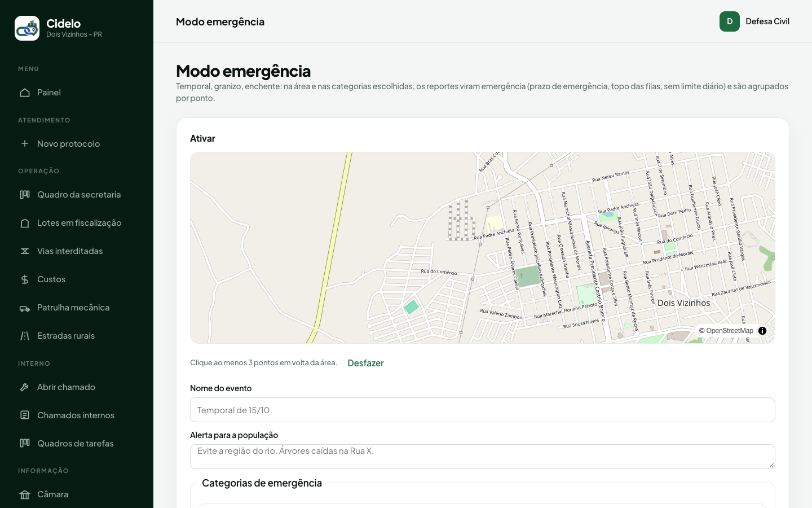The width and height of the screenshot is (812, 508).
Task: Open the Custos section
Action: coord(77,279)
